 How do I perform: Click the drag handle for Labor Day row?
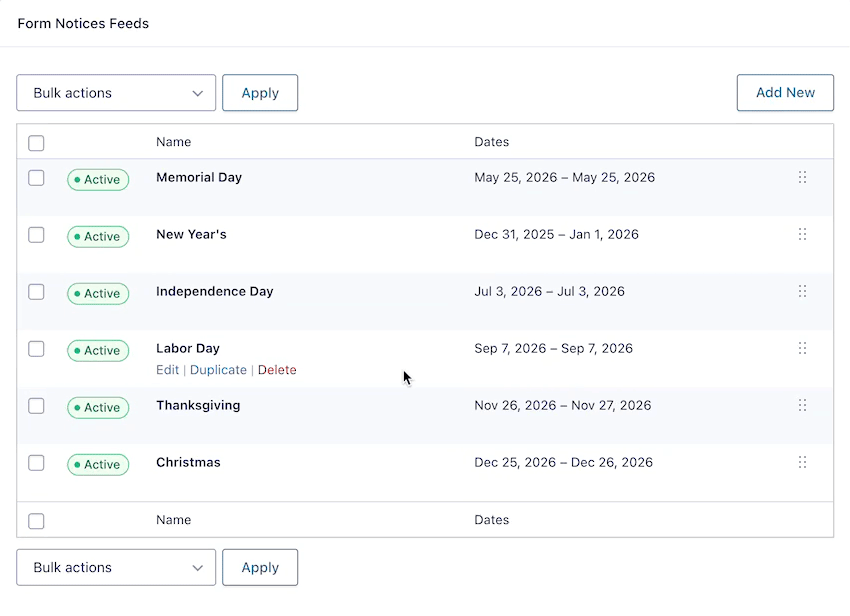point(802,349)
